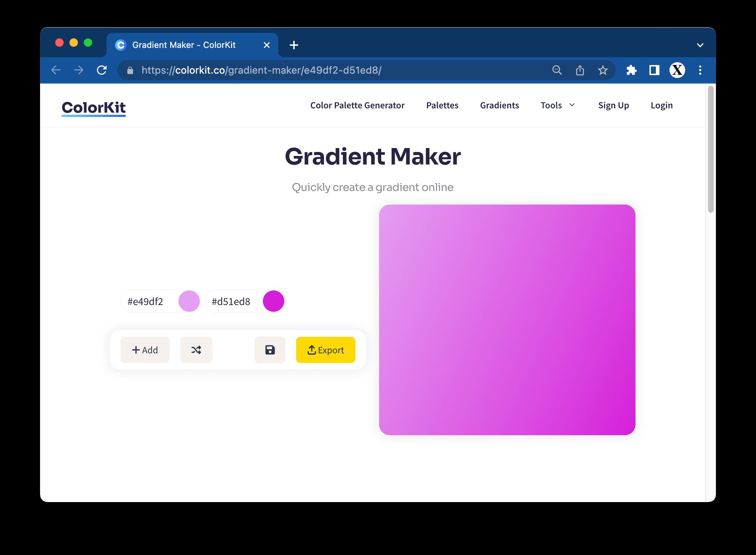Open the browser three-dot menu

click(700, 70)
